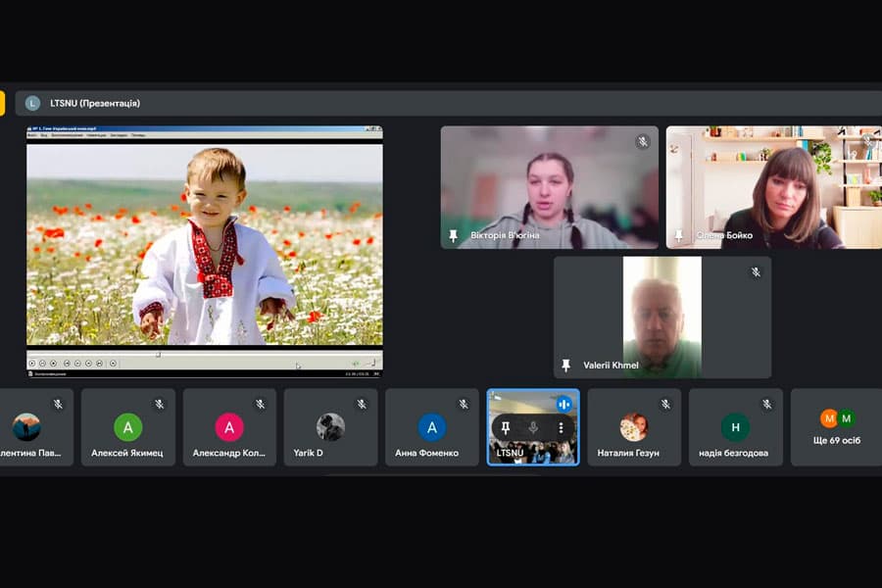Click pin icon on Valerii Khmel tile
882x588 pixels.
[565, 366]
